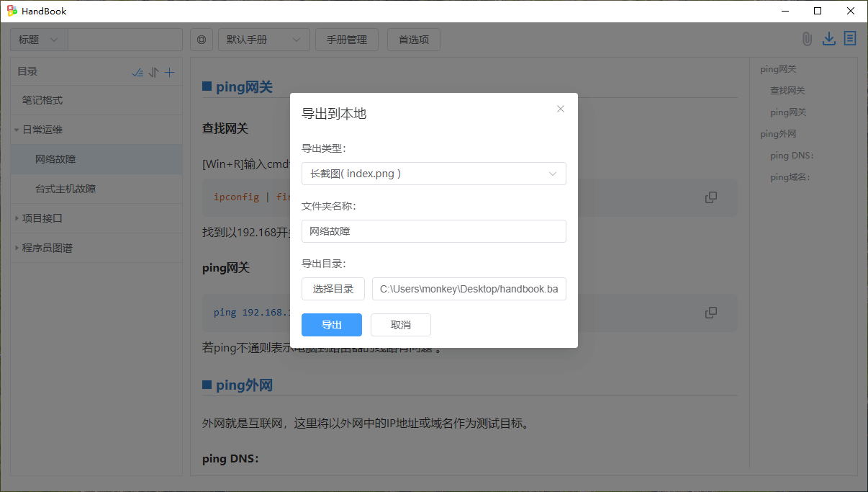
Task: Click the attachment paperclip icon
Action: [x=807, y=39]
